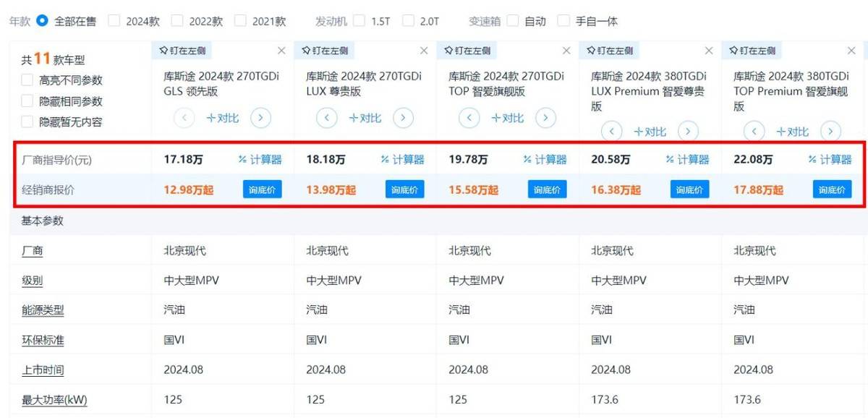Close the 270TGDi LUX 尊贵版 column

pos(424,51)
